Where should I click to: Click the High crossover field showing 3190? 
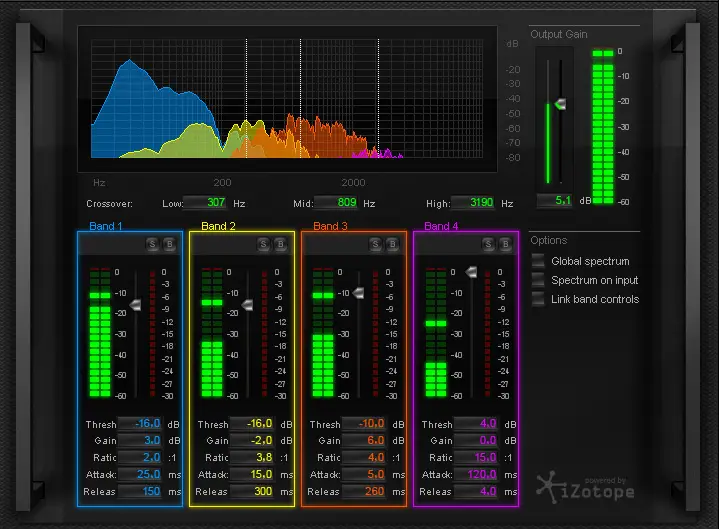(x=473, y=203)
